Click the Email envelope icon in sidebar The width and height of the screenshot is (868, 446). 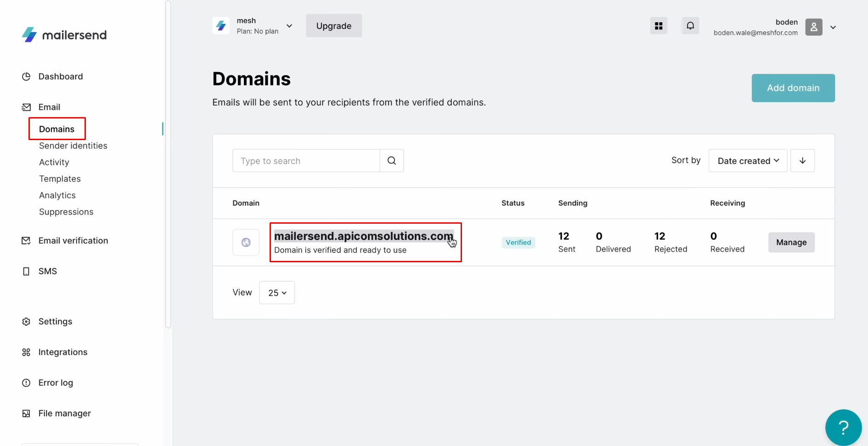point(26,107)
